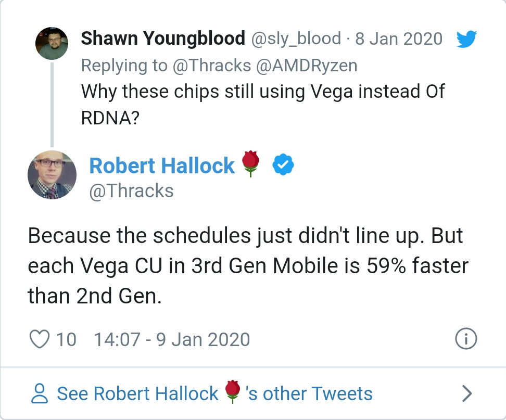Click the Shawn Youngblood display name
This screenshot has width=506, height=420.
tap(163, 39)
